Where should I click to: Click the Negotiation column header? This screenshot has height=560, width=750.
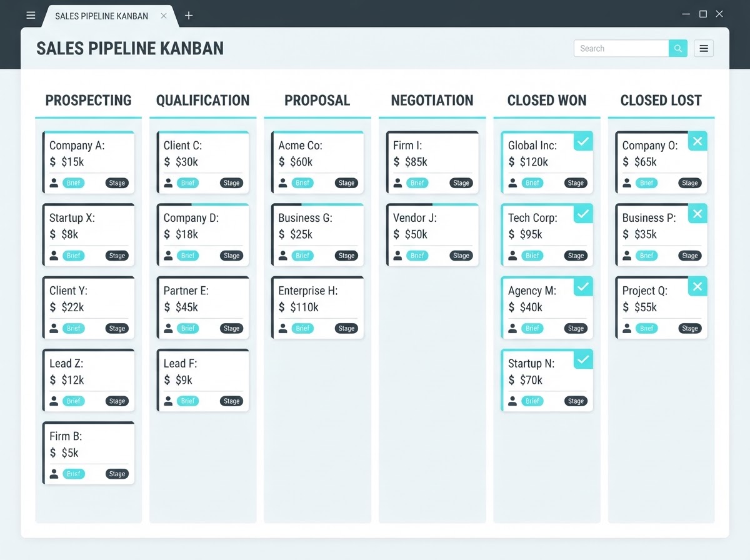coord(432,100)
